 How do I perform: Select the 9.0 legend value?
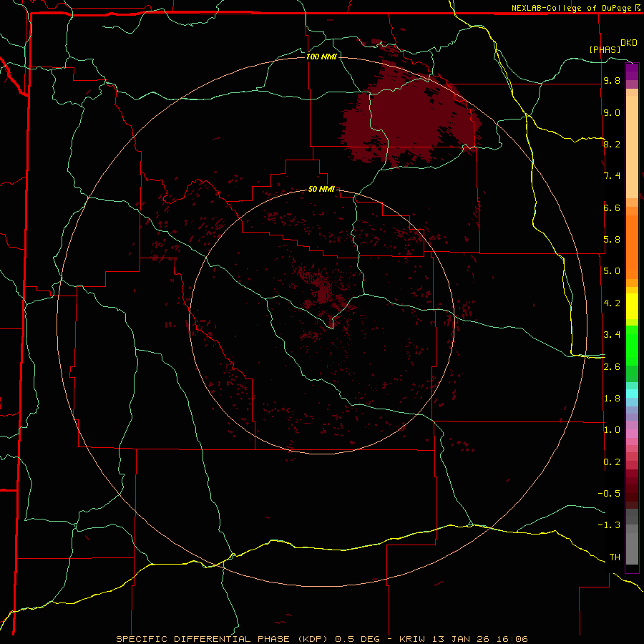coord(612,113)
